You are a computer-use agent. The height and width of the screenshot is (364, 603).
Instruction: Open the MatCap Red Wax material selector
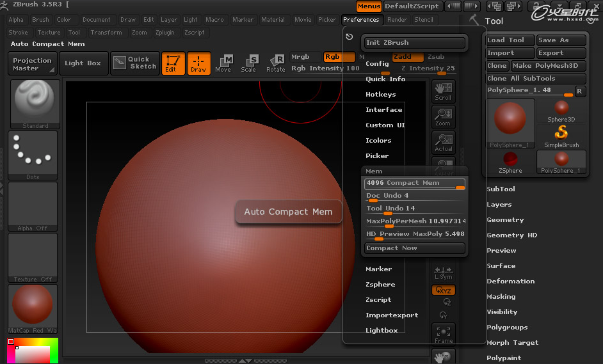(33, 309)
